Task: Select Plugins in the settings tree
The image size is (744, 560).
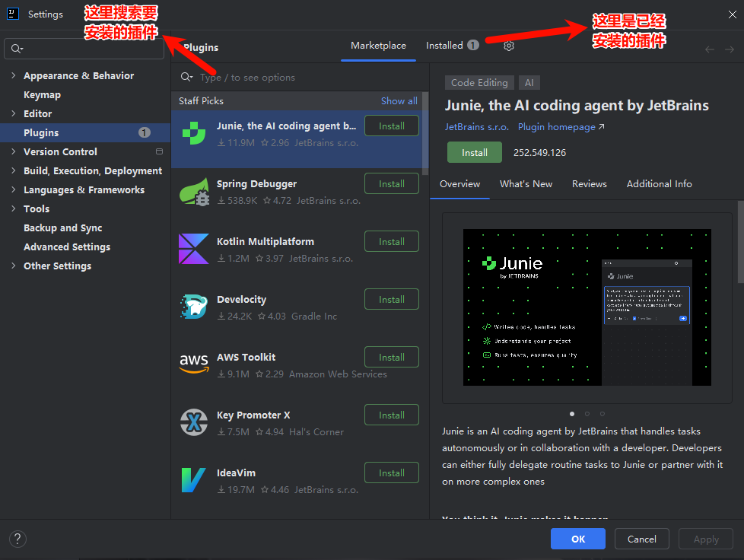Action: coord(85,132)
